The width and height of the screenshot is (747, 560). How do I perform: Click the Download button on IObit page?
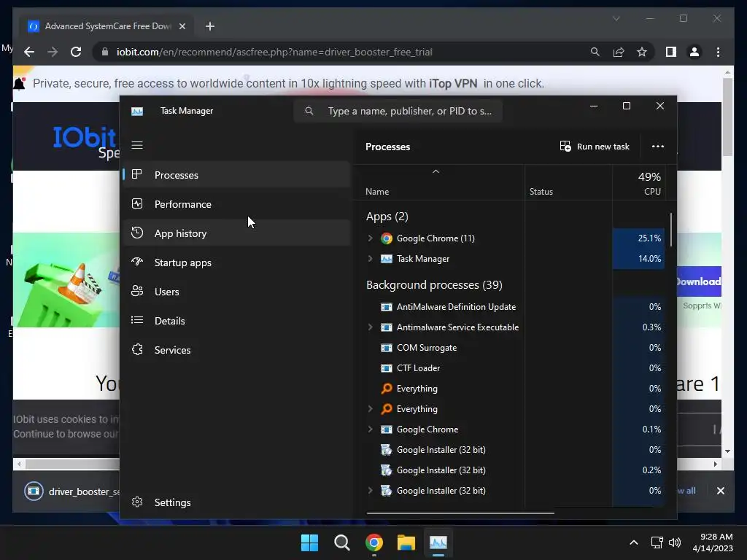tap(699, 281)
